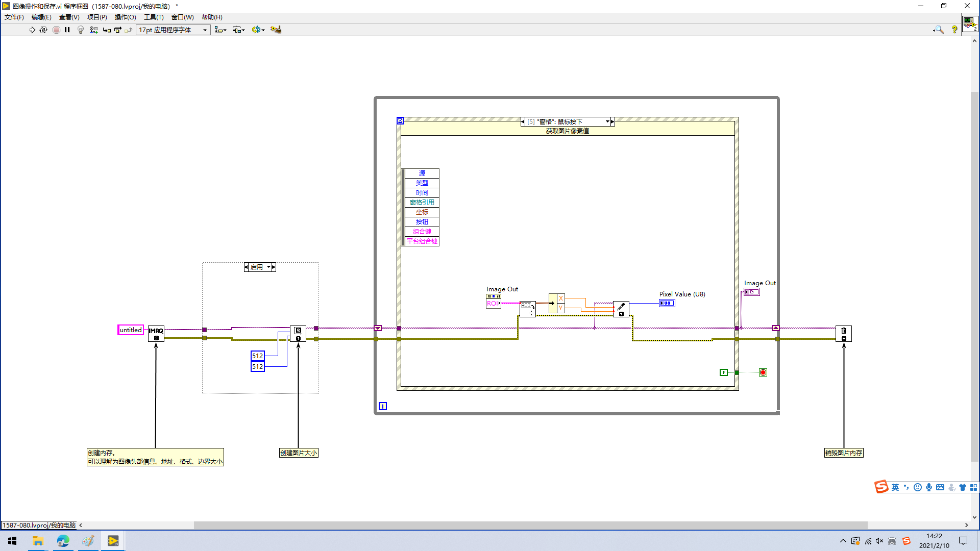
Task: Click the IMAQ Create node
Action: 155,333
